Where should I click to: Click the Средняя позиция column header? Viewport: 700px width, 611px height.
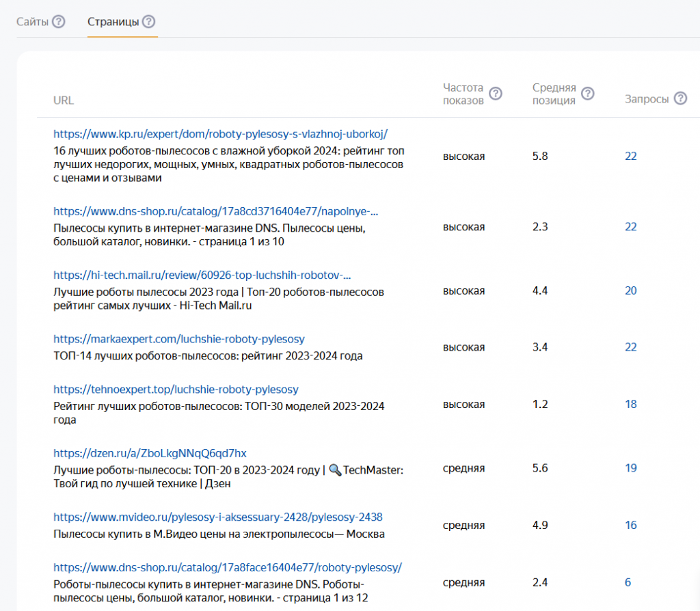click(554, 94)
